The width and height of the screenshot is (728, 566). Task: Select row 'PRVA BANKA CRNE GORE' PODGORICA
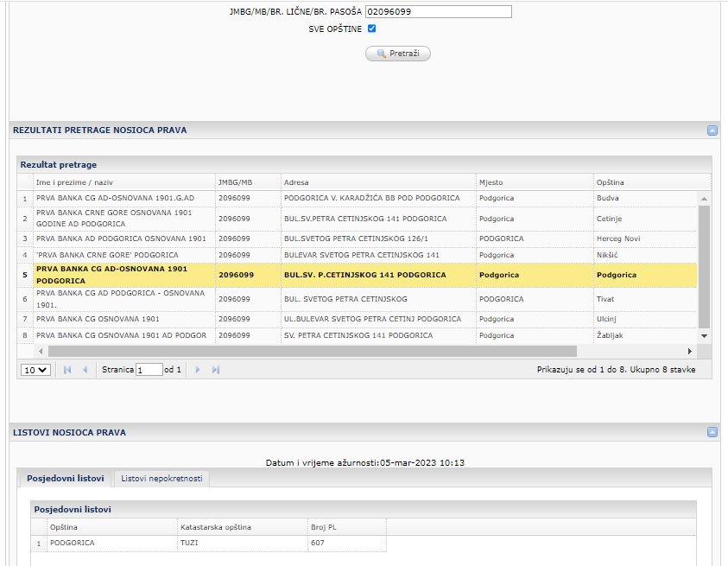pyautogui.click(x=357, y=255)
